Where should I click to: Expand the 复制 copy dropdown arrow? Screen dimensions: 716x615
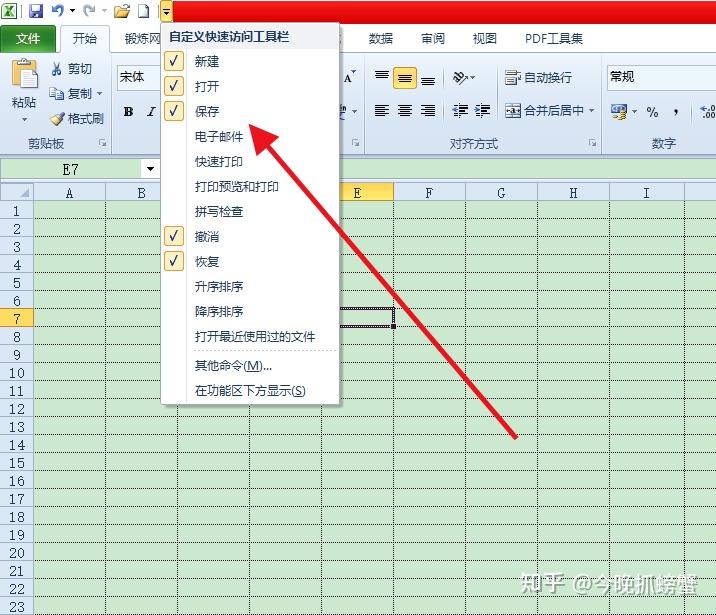pyautogui.click(x=100, y=94)
